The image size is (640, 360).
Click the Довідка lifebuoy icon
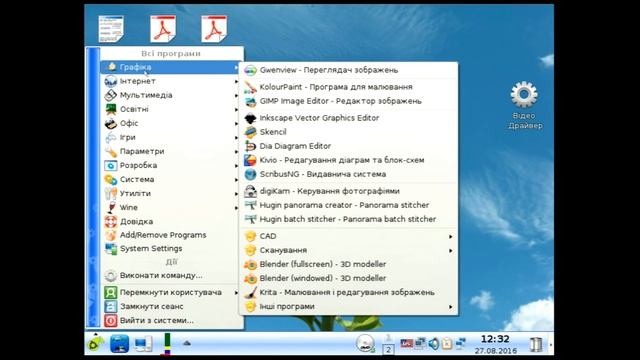(111, 222)
